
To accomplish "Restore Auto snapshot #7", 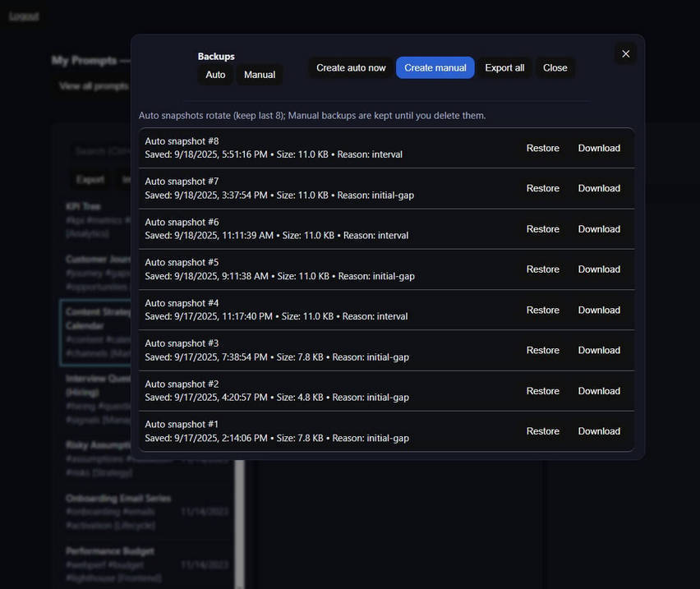I will [x=542, y=189].
